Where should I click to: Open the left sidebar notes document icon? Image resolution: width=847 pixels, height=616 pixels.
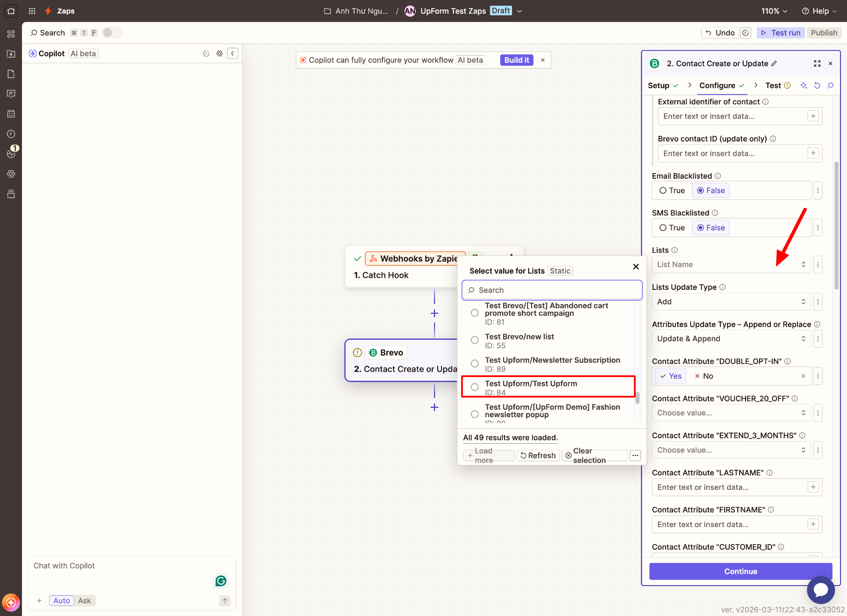(x=11, y=74)
